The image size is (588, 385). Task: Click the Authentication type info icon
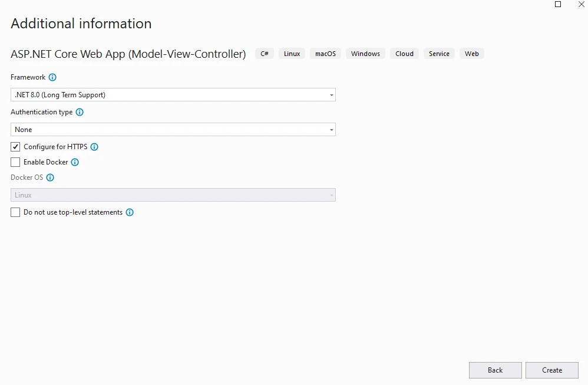[80, 112]
